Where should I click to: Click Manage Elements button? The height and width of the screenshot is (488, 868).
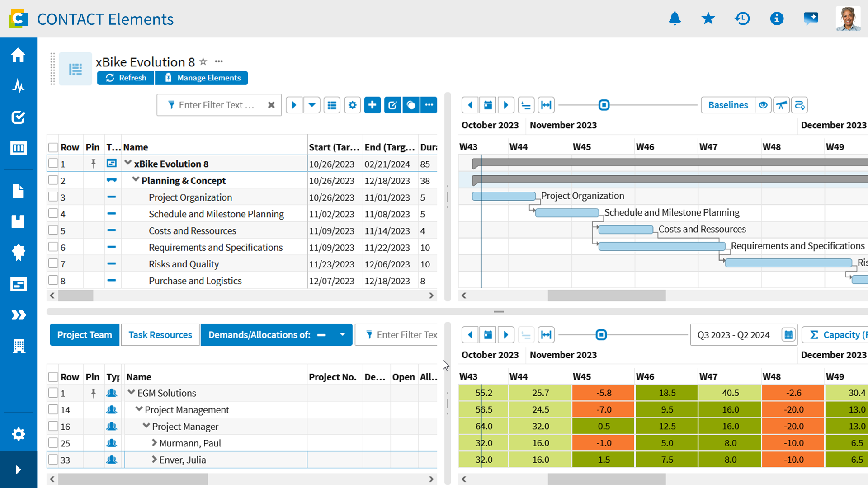click(202, 78)
